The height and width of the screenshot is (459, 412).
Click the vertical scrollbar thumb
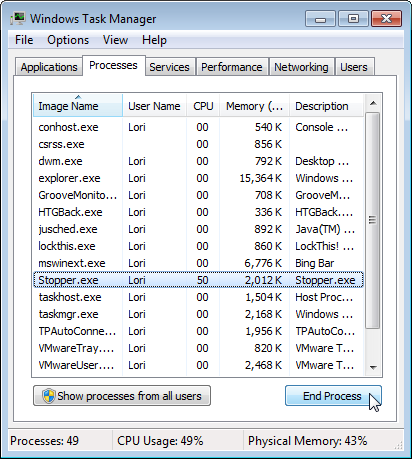[372, 220]
